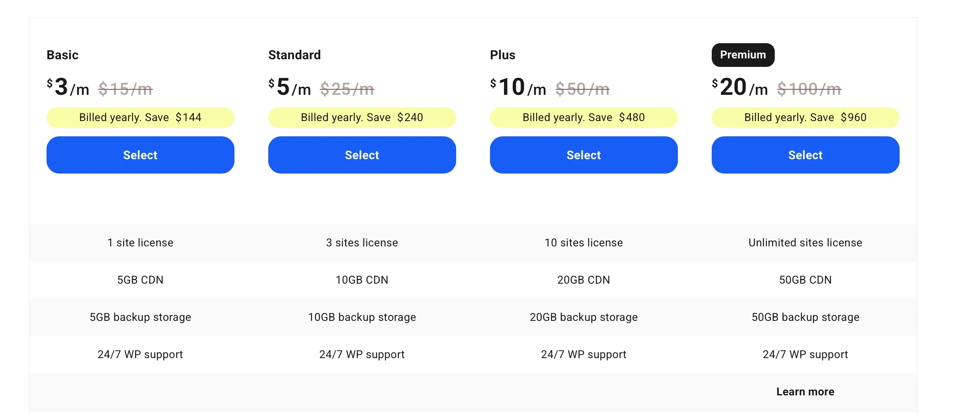The height and width of the screenshot is (414, 980).
Task: Click the Save $960 yearly banner
Action: pyautogui.click(x=805, y=117)
